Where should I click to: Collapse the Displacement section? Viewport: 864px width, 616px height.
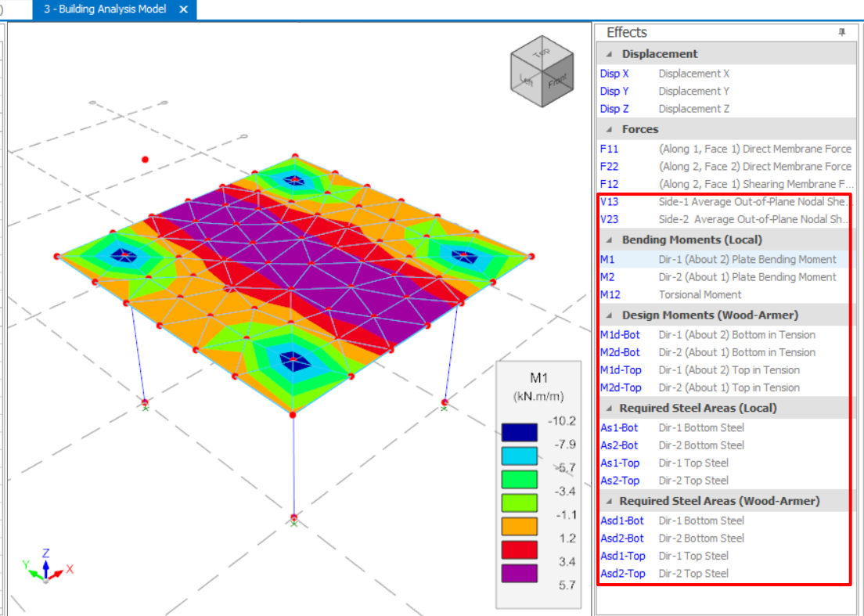609,54
